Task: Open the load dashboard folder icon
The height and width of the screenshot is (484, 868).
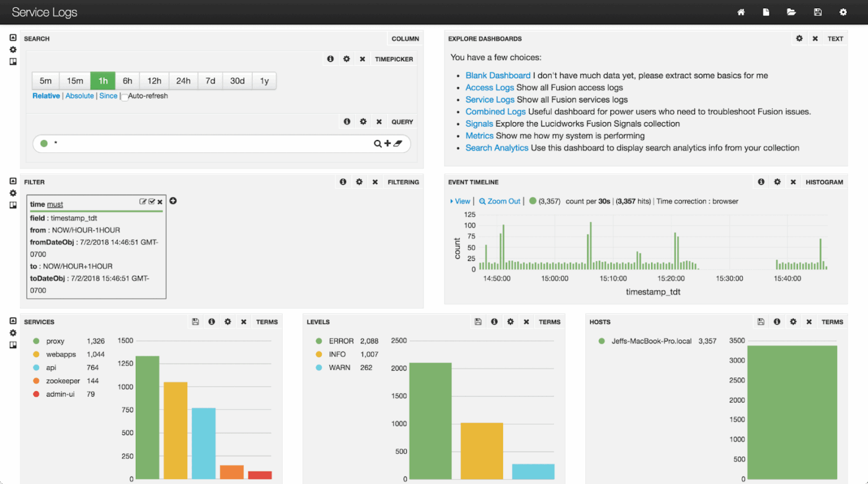Action: click(792, 12)
